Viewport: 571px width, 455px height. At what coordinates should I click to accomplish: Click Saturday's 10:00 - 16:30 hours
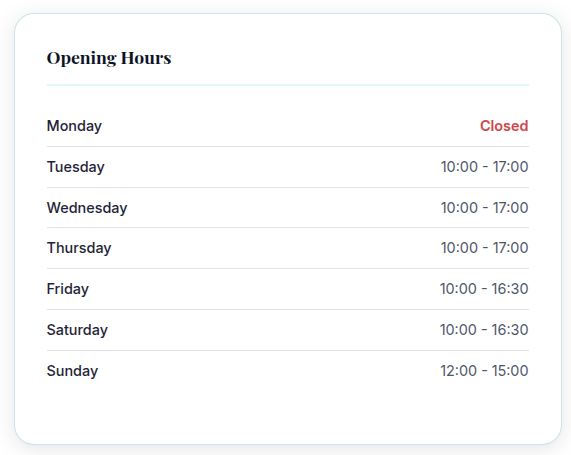[x=484, y=330]
